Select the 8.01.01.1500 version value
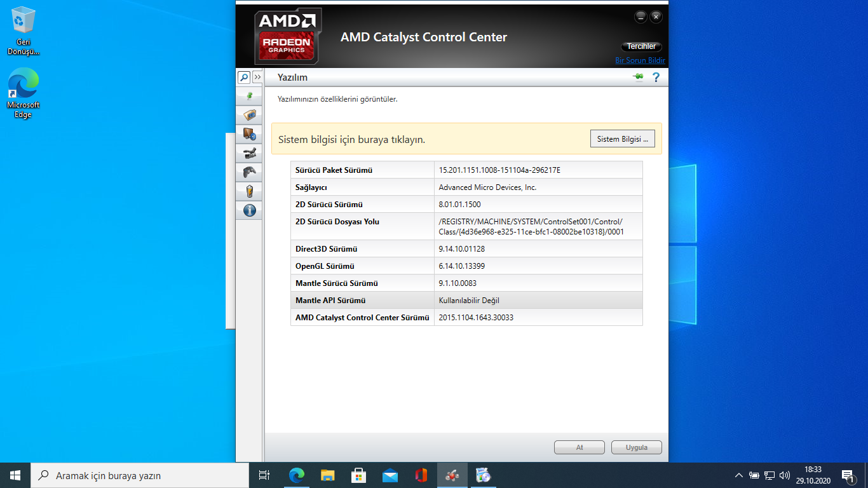Image resolution: width=868 pixels, height=488 pixels. pos(460,205)
